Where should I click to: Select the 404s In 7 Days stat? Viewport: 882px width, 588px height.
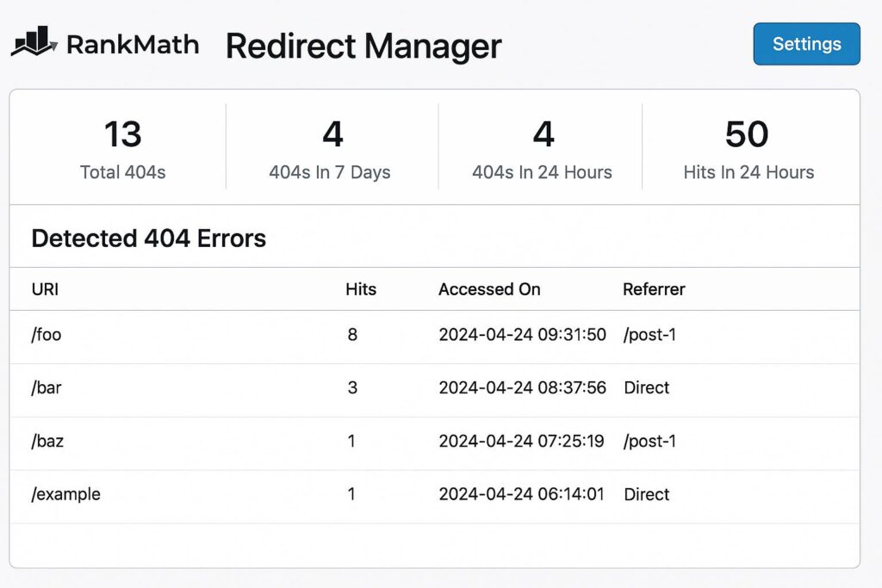330,148
